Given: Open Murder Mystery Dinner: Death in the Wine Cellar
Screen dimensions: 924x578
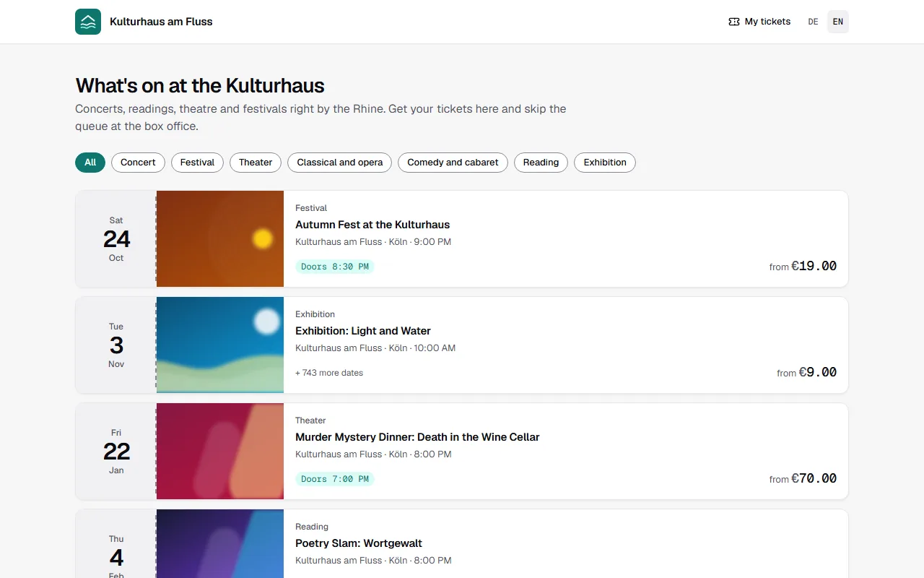Looking at the screenshot, I should point(417,437).
